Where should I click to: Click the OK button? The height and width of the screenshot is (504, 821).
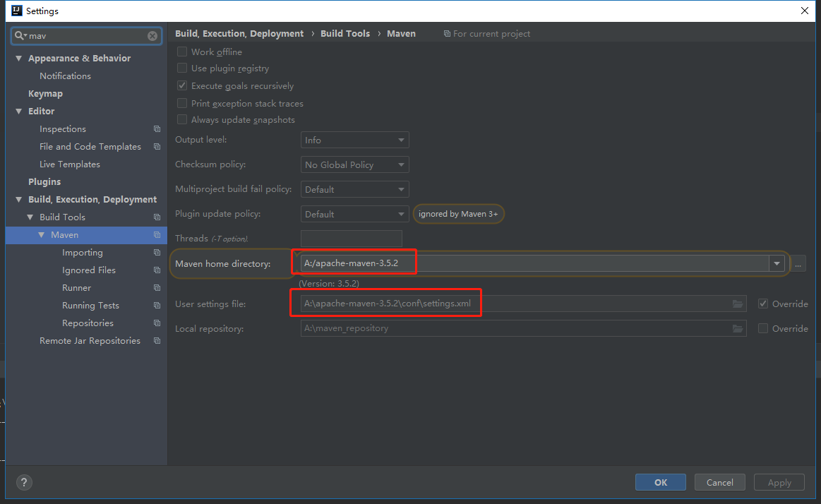pyautogui.click(x=660, y=482)
